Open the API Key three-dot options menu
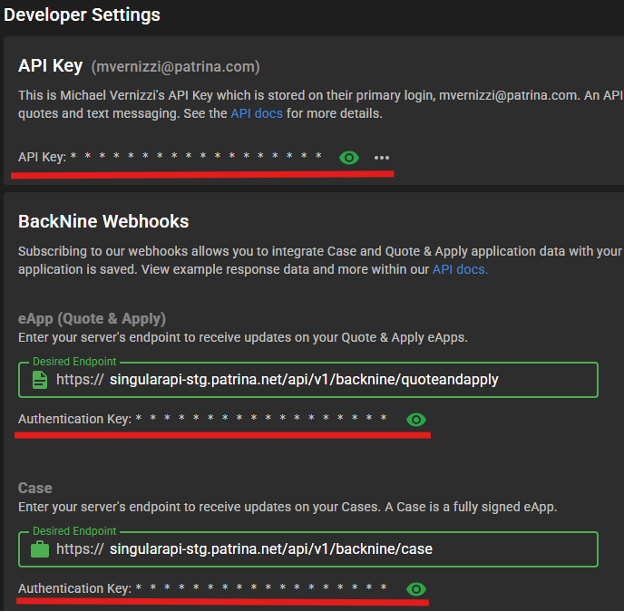The width and height of the screenshot is (624, 612). point(382,158)
